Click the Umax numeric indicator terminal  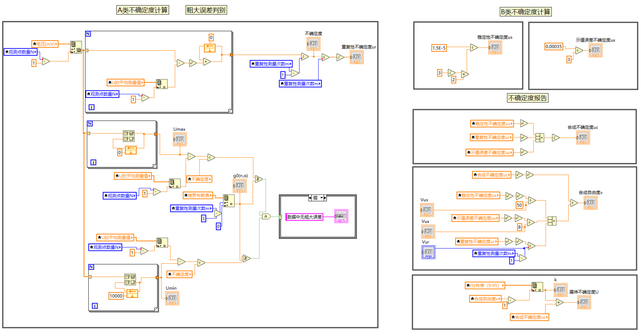[180, 139]
